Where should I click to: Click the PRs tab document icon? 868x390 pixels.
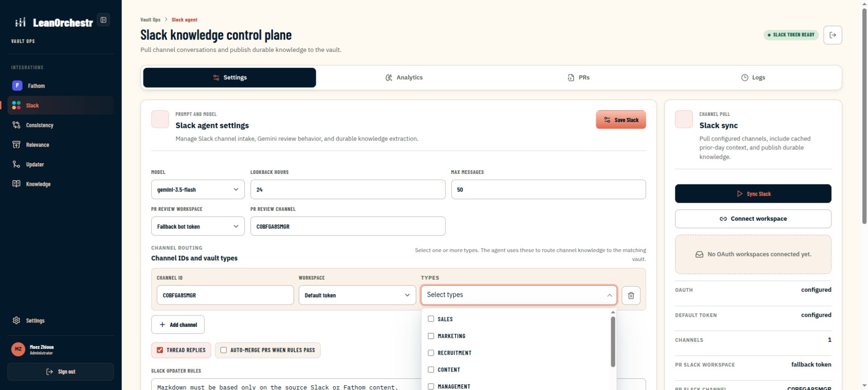[x=571, y=77]
